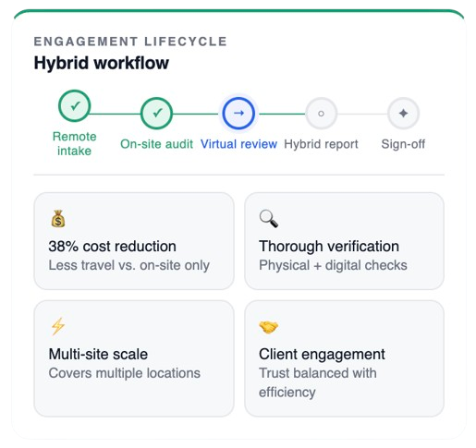Select the Client engagement card
The height and width of the screenshot is (448, 476).
[x=344, y=358]
